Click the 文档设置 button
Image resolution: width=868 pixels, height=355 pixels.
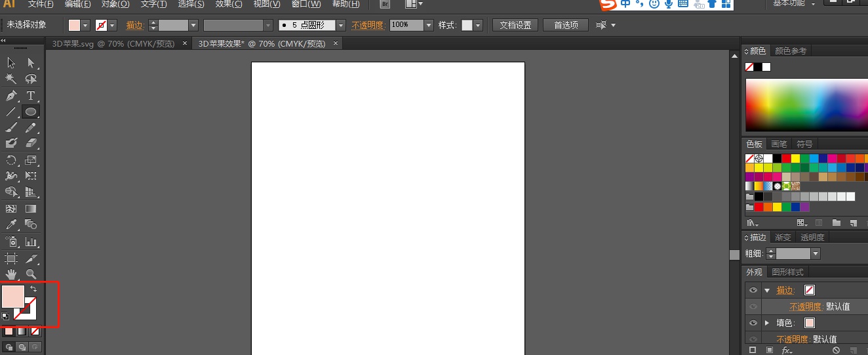click(x=515, y=26)
